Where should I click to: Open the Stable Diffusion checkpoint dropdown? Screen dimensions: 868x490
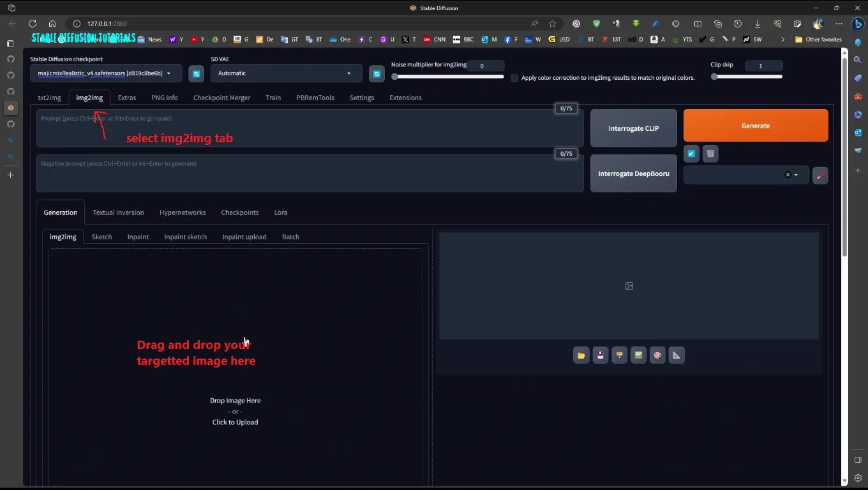[x=106, y=73]
